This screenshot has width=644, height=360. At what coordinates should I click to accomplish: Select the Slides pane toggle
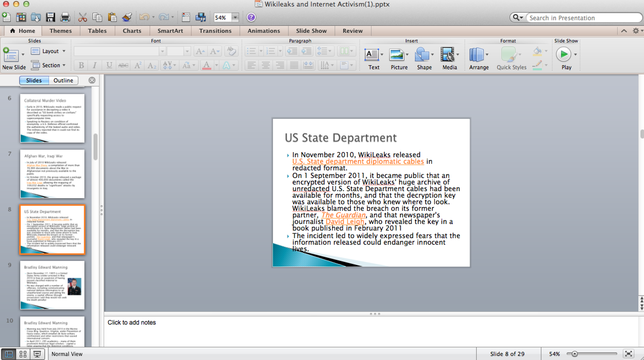tap(34, 80)
